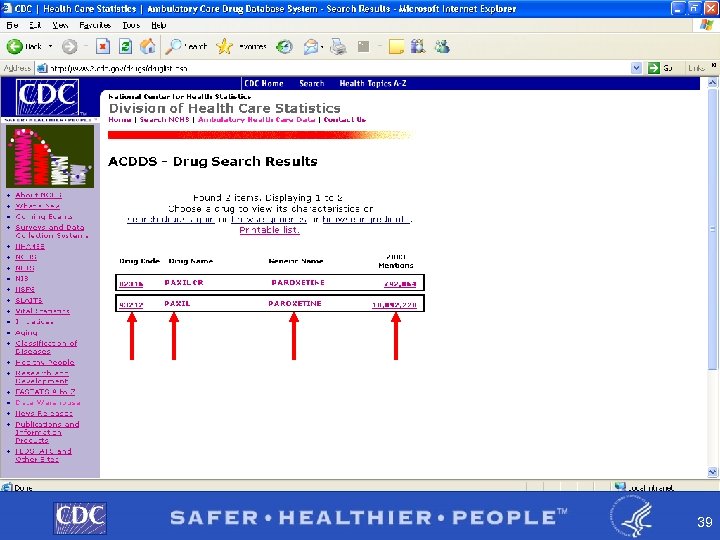Image resolution: width=720 pixels, height=540 pixels.
Task: Open the Favorites menu
Action: pyautogui.click(x=95, y=25)
